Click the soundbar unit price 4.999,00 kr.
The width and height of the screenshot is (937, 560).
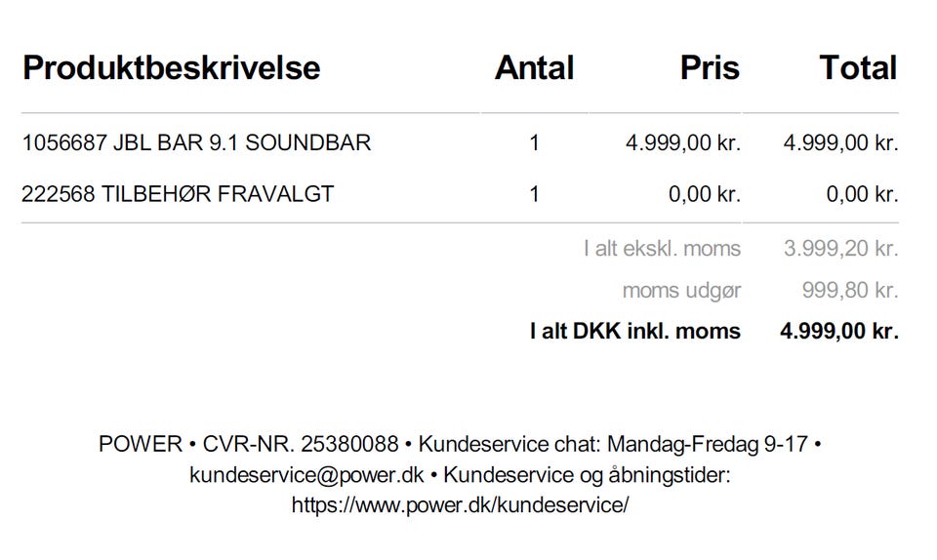pos(683,142)
